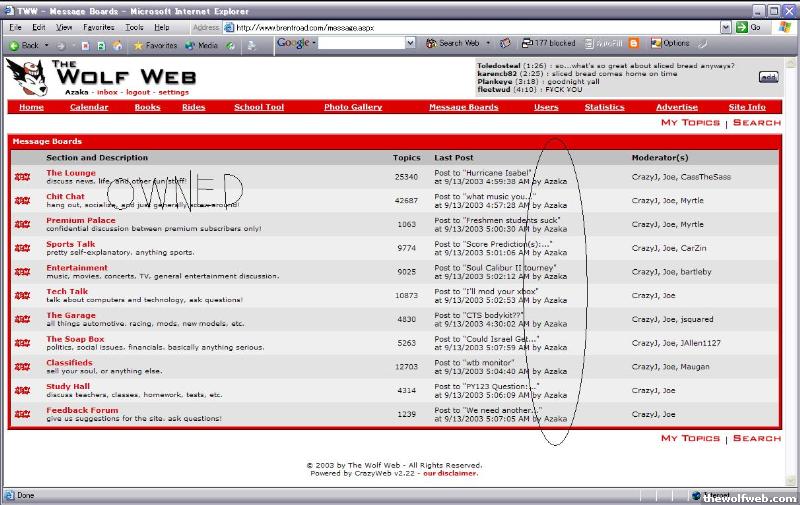The height and width of the screenshot is (505, 800).
Task: Click the IE Back button
Action: pos(23,45)
